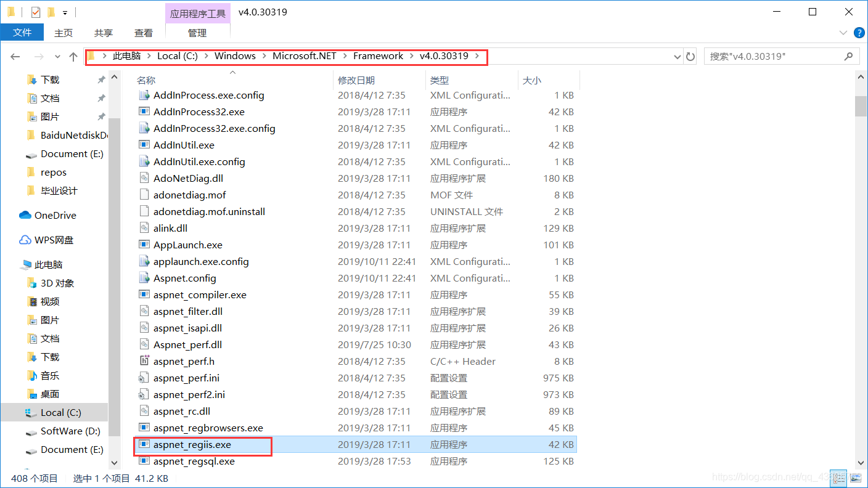Select OneDrive in navigation pane
Screen dimensions: 868x488
click(54, 216)
